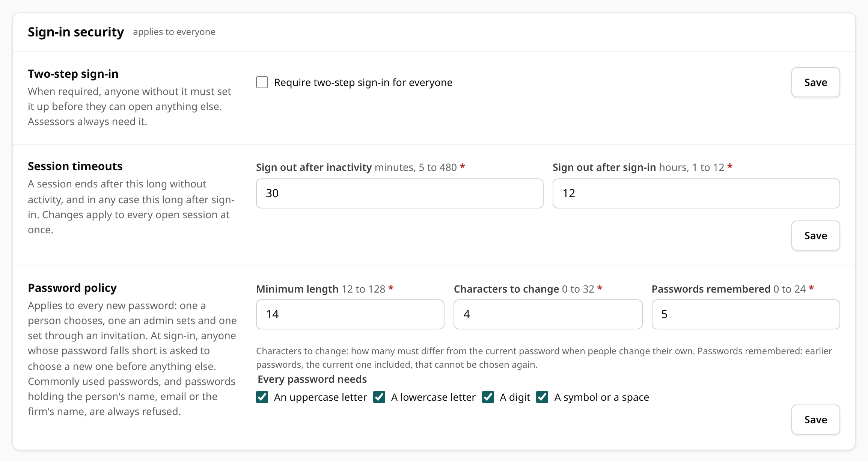Toggle the A digit checkbox
Image resolution: width=868 pixels, height=462 pixels.
click(x=488, y=397)
